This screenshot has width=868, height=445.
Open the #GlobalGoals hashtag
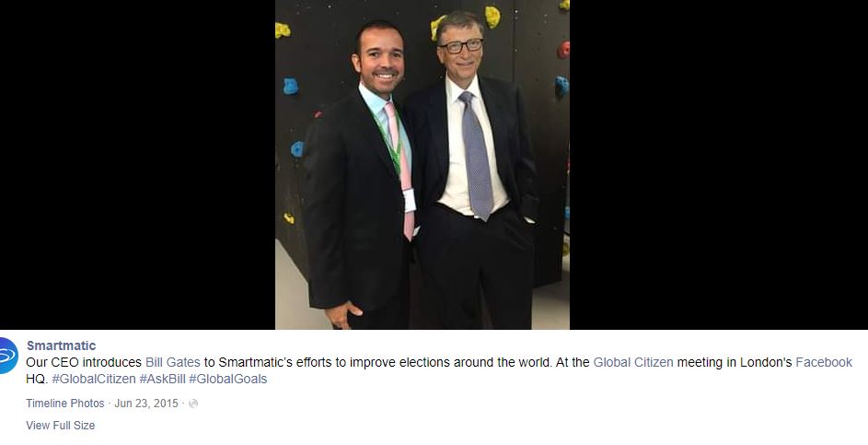click(228, 379)
